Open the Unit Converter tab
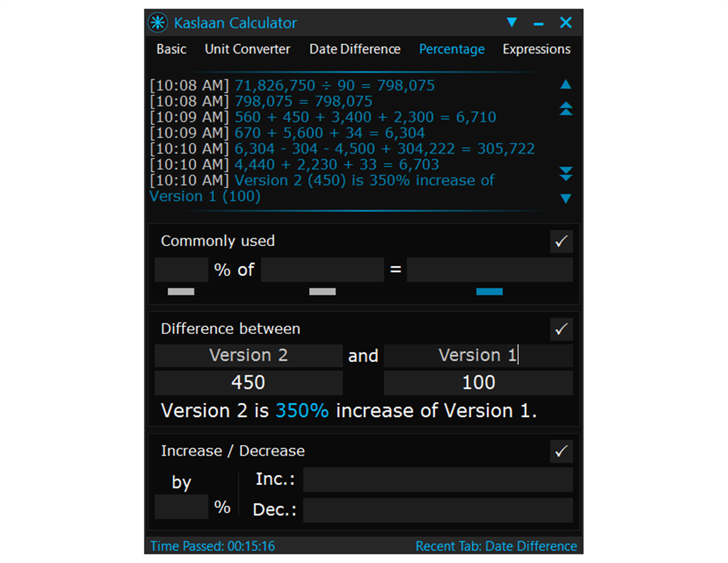The width and height of the screenshot is (728, 563). (x=247, y=49)
